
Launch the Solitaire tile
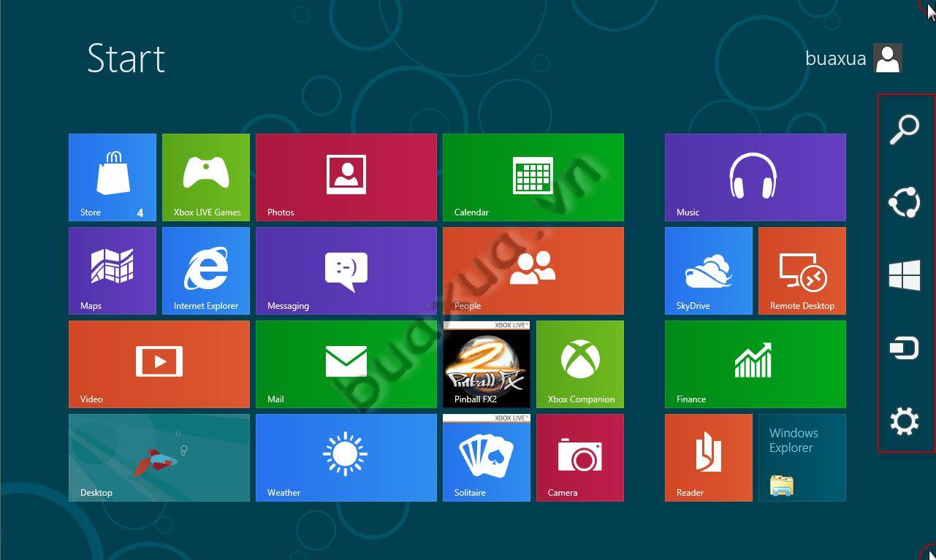(487, 458)
